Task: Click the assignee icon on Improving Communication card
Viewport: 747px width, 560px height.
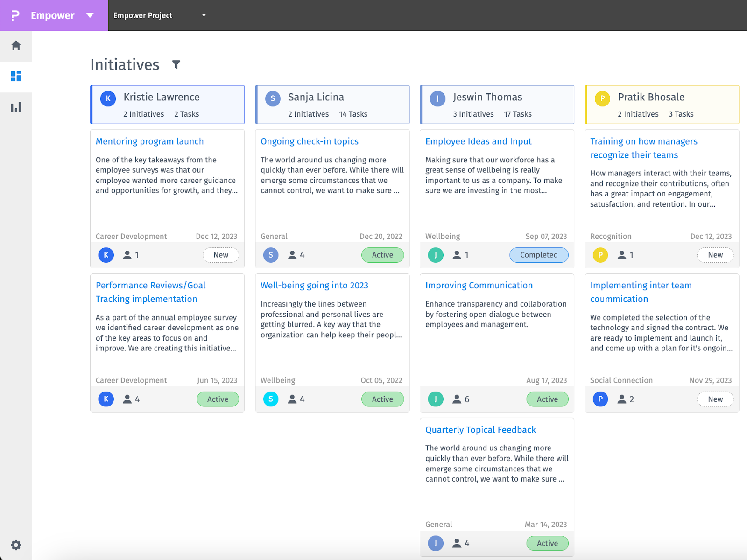Action: (x=456, y=399)
